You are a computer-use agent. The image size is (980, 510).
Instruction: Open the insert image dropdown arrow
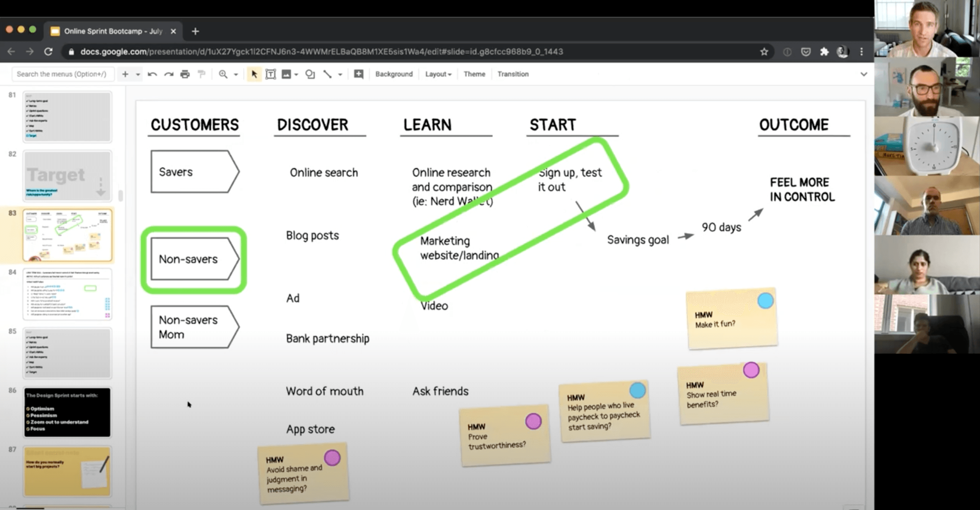295,74
